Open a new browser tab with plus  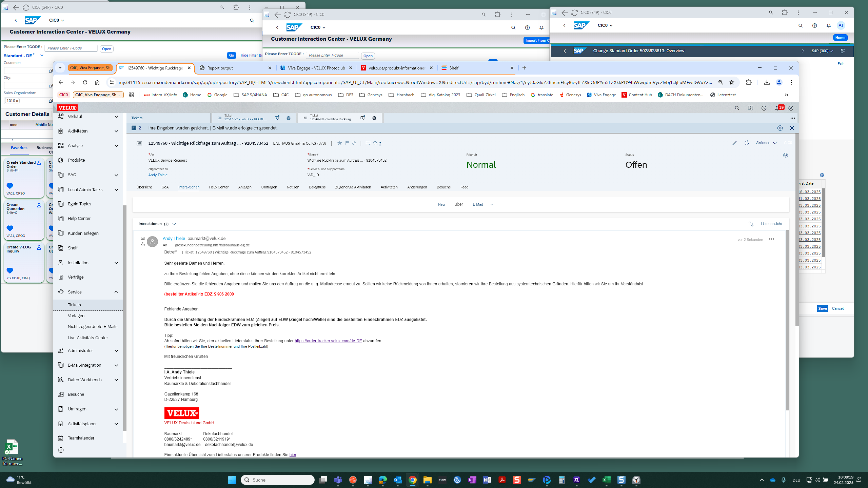pyautogui.click(x=524, y=68)
